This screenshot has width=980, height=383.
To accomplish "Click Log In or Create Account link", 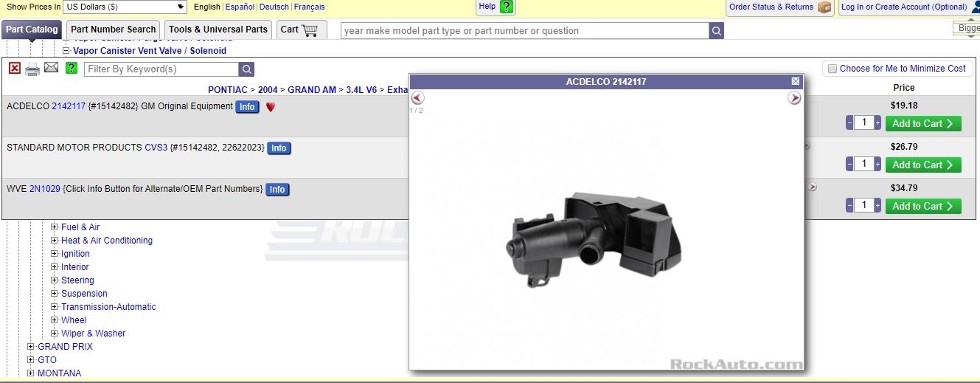I will coord(904,7).
